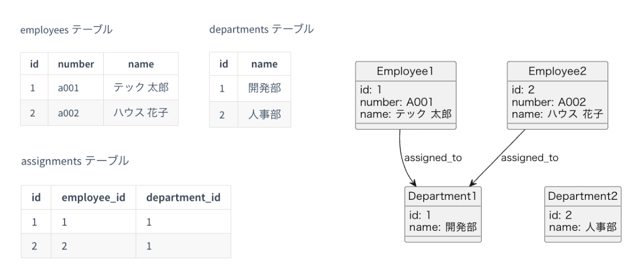The height and width of the screenshot is (276, 644).
Task: Click 'name: テック 太郎' in Employee1 box
Action: pos(405,114)
